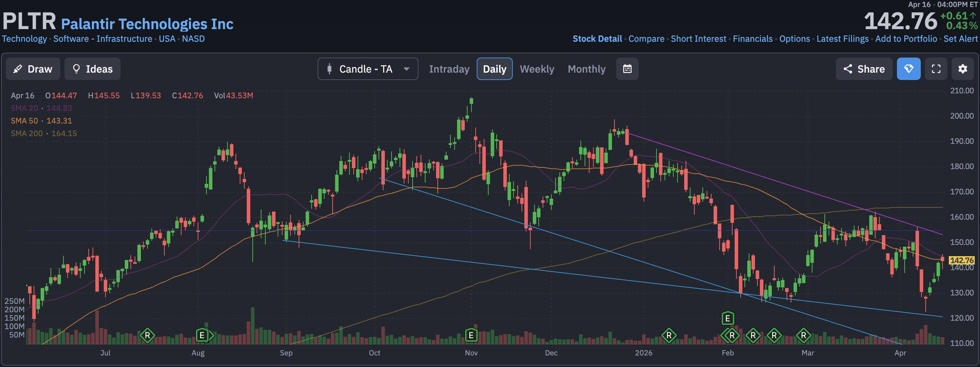Click the +0.61 price change value
Screen dimensions: 980x367
pyautogui.click(x=954, y=16)
